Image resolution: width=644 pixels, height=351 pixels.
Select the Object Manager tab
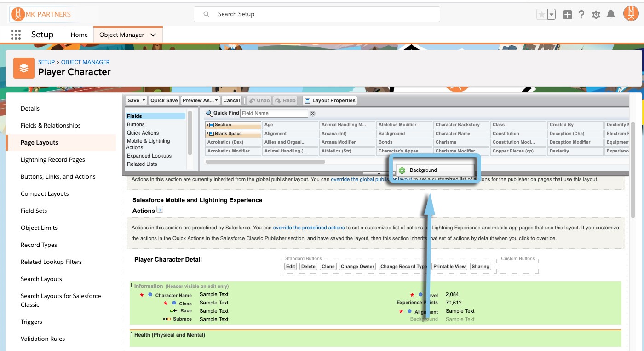tap(122, 35)
